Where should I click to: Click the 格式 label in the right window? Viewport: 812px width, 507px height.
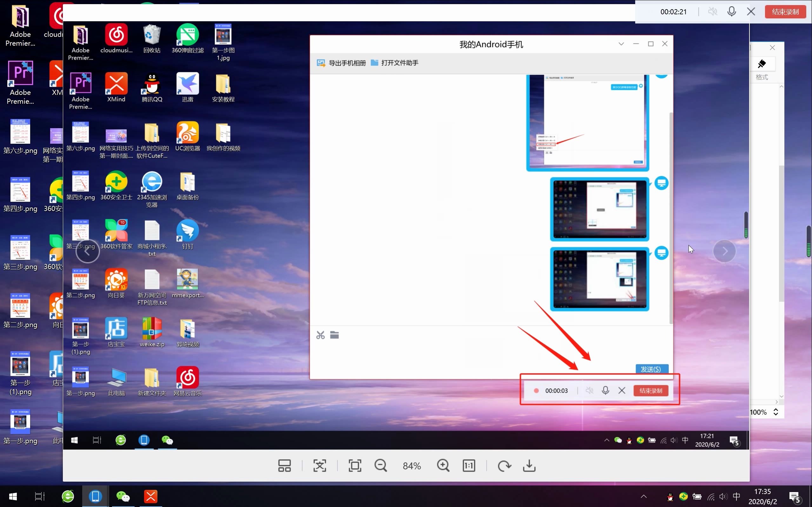click(x=762, y=77)
